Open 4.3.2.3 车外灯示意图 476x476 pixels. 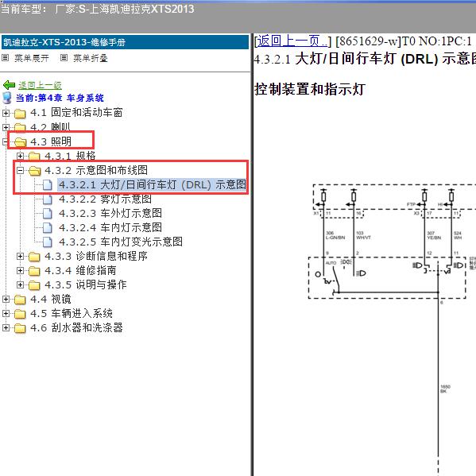tap(110, 214)
